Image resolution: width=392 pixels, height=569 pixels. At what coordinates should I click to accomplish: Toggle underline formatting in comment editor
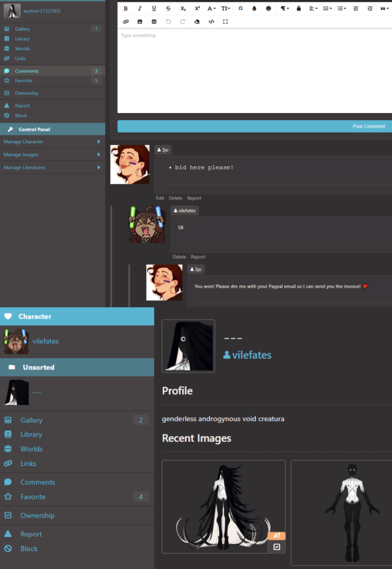tap(154, 9)
